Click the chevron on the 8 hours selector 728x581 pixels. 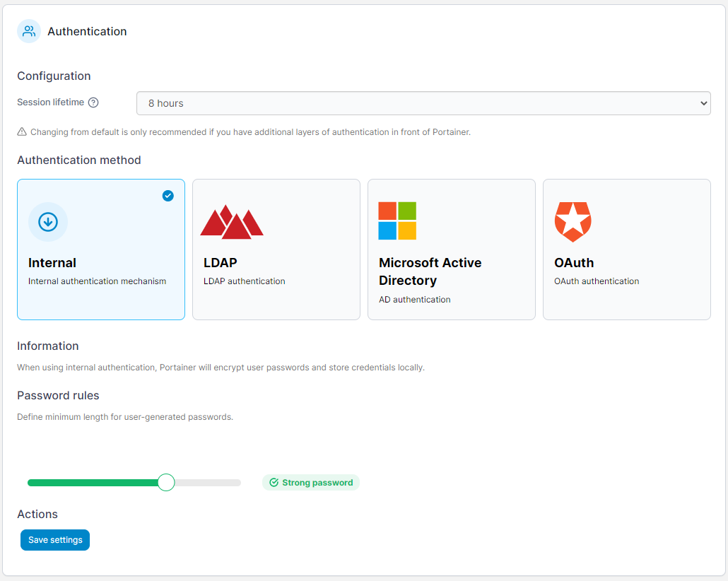[705, 103]
